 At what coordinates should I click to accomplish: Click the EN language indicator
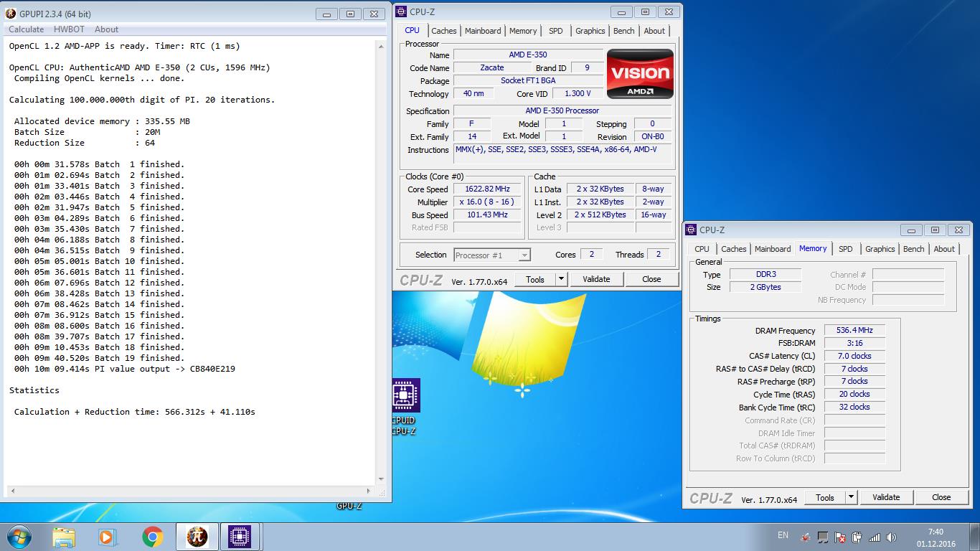tap(783, 536)
